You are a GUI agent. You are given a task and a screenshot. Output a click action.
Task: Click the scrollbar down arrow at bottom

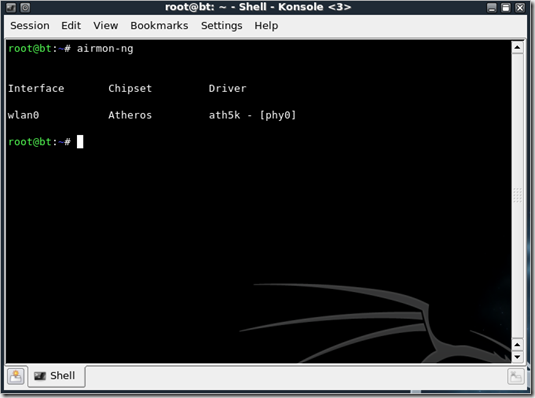coord(517,357)
